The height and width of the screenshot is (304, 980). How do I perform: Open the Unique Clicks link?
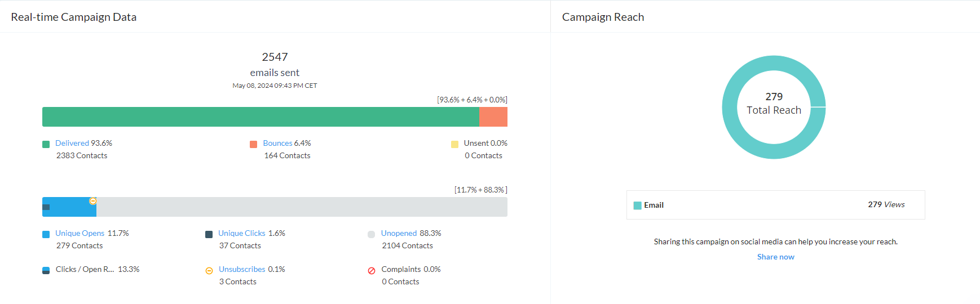(241, 234)
